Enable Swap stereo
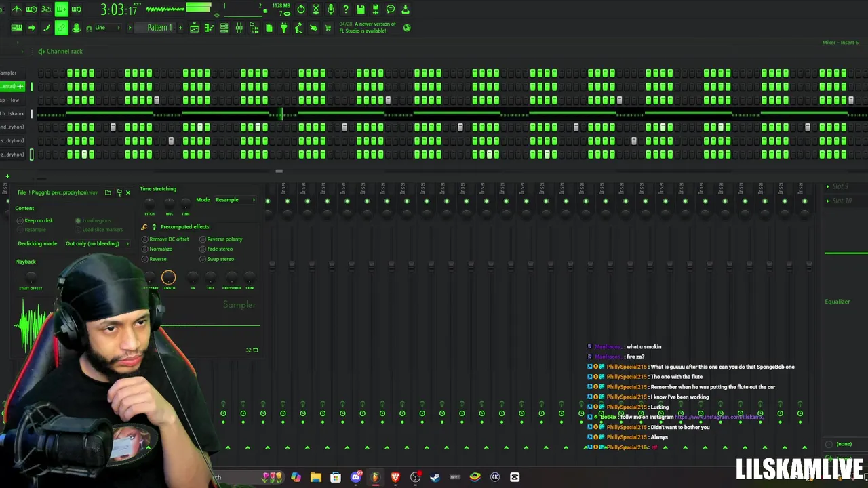This screenshot has width=868, height=488. [x=217, y=259]
